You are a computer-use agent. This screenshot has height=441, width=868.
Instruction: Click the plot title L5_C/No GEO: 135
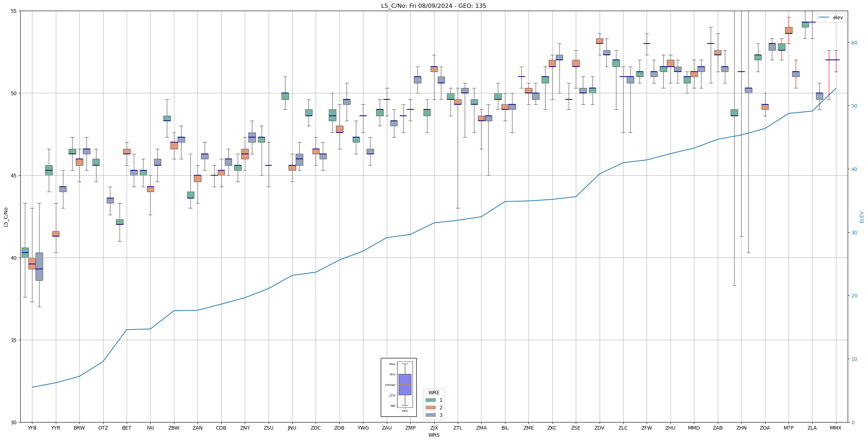pyautogui.click(x=433, y=6)
